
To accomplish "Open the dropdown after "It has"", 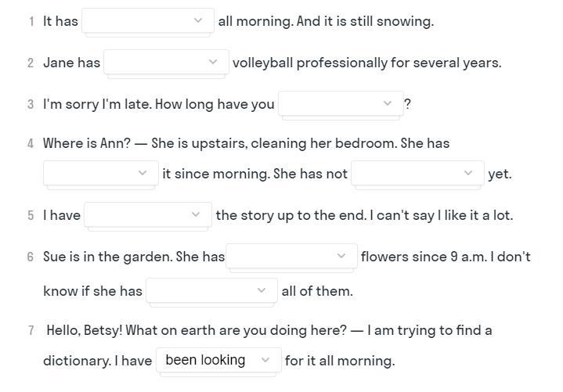I will [147, 21].
